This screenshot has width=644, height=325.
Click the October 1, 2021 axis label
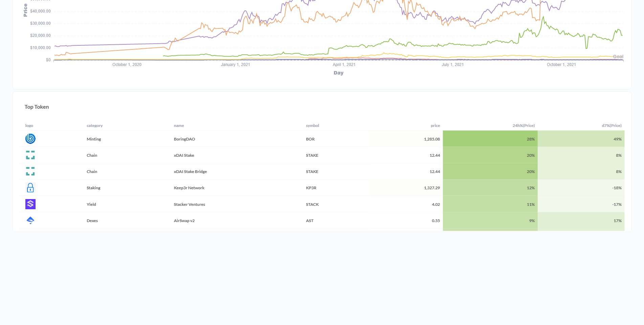coord(560,64)
